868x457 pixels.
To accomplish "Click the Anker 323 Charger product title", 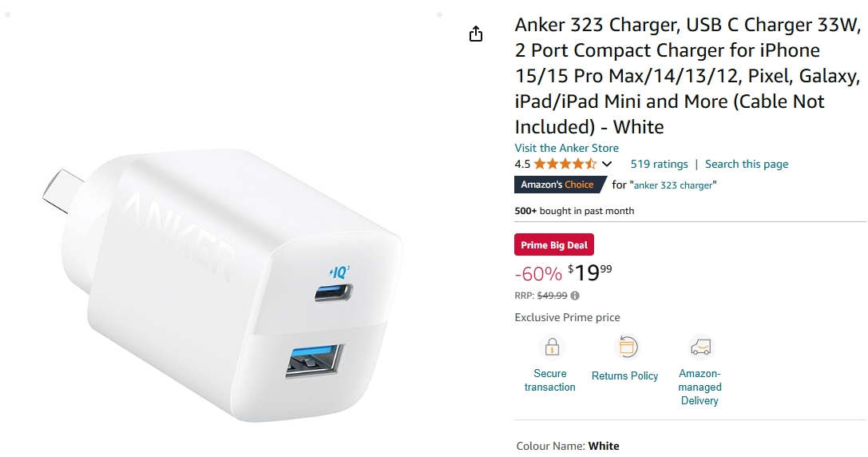I will 688,76.
